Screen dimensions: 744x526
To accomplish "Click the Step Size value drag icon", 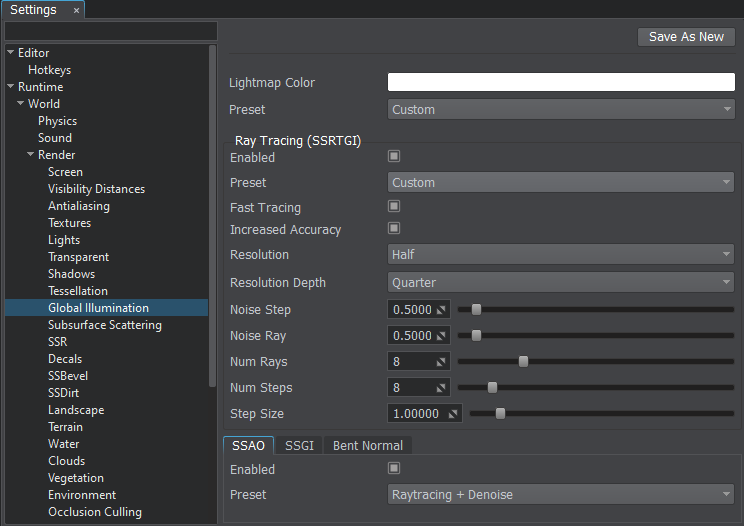I will tap(453, 414).
